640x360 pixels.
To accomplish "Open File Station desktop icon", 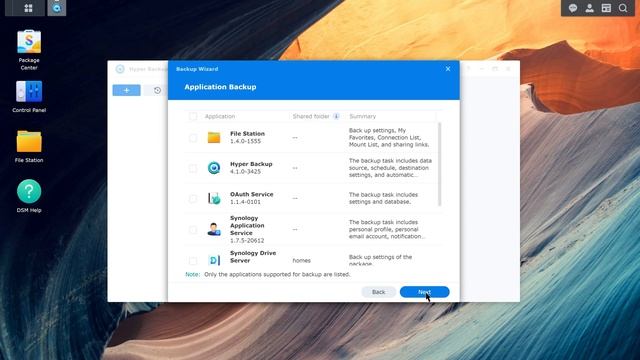I will pyautogui.click(x=29, y=141).
